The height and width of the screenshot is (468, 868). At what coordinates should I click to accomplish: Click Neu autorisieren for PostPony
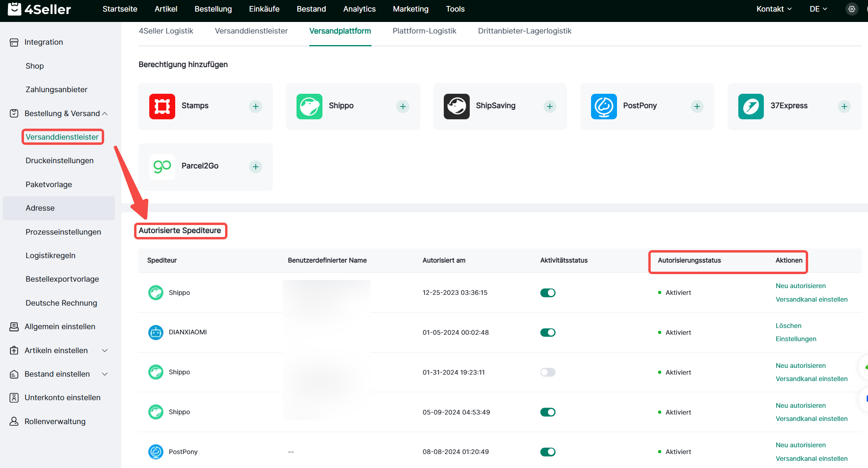[x=801, y=445]
